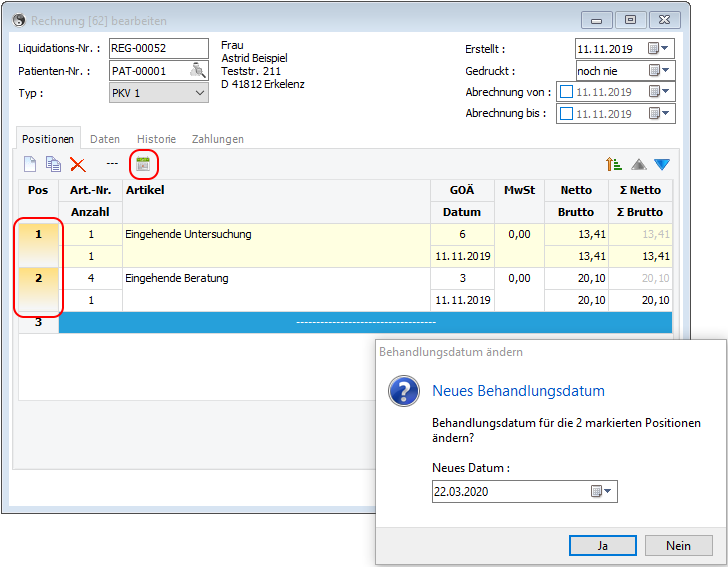Image resolution: width=728 pixels, height=567 pixels.
Task: Delete position with the red X icon
Action: [78, 164]
